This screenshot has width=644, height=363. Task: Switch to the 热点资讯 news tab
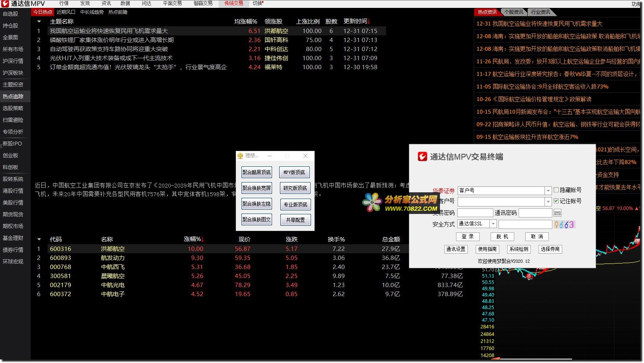(487, 12)
